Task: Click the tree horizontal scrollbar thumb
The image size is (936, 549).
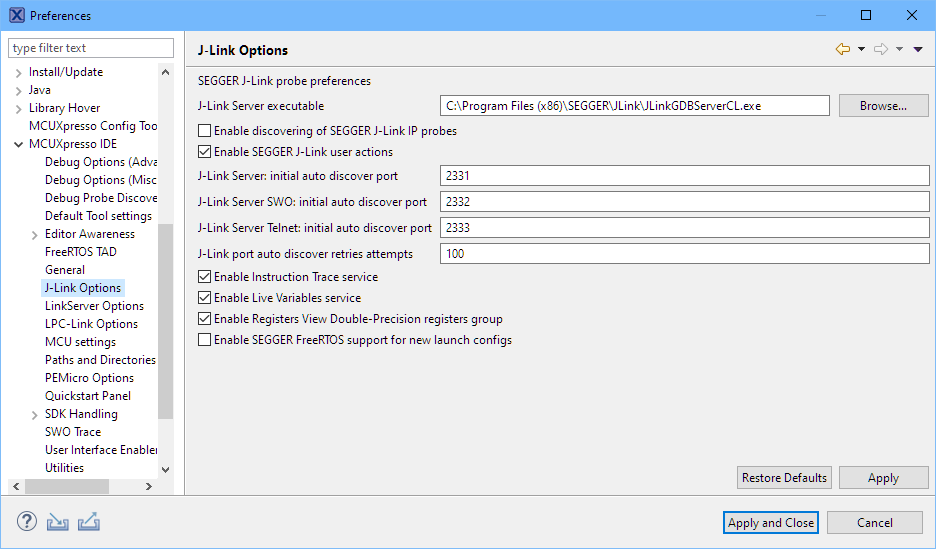Action: tap(67, 486)
